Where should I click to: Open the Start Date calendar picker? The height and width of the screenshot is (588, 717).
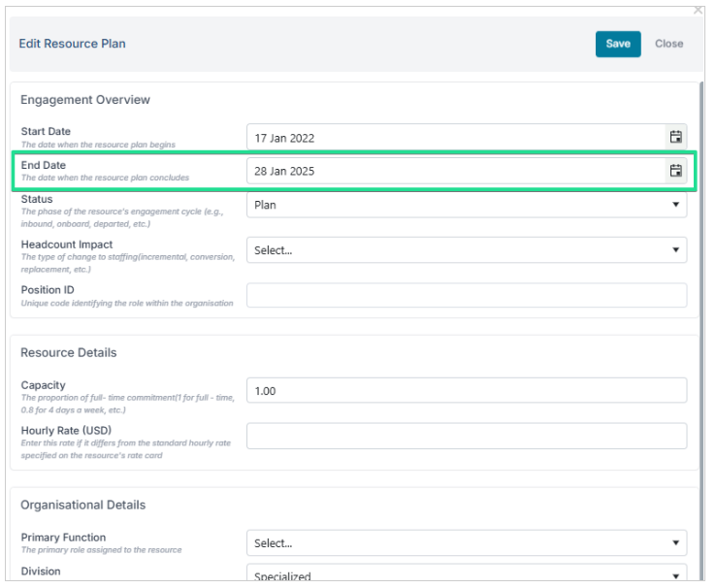coord(675,137)
